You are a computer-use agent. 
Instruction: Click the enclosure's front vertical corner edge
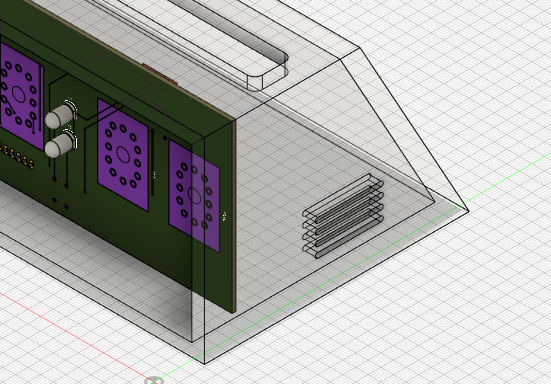[205, 250]
